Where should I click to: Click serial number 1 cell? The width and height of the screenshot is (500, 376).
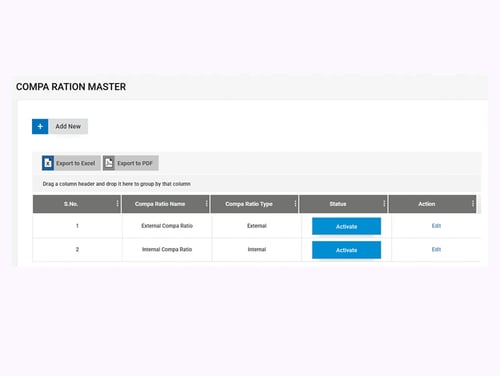pos(77,226)
